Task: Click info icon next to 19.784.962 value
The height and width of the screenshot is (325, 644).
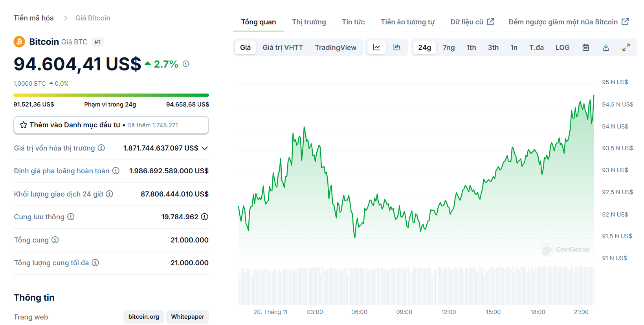Action: coord(205,217)
